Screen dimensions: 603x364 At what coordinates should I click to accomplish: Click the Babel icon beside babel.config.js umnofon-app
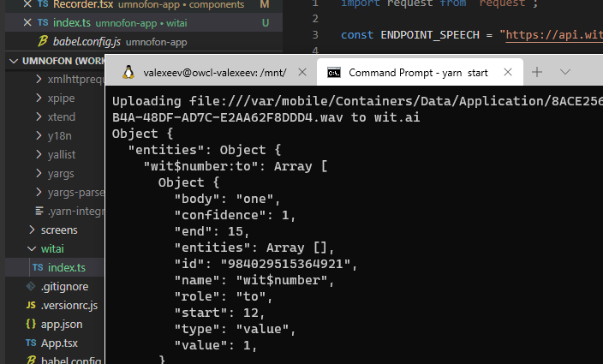(42, 41)
